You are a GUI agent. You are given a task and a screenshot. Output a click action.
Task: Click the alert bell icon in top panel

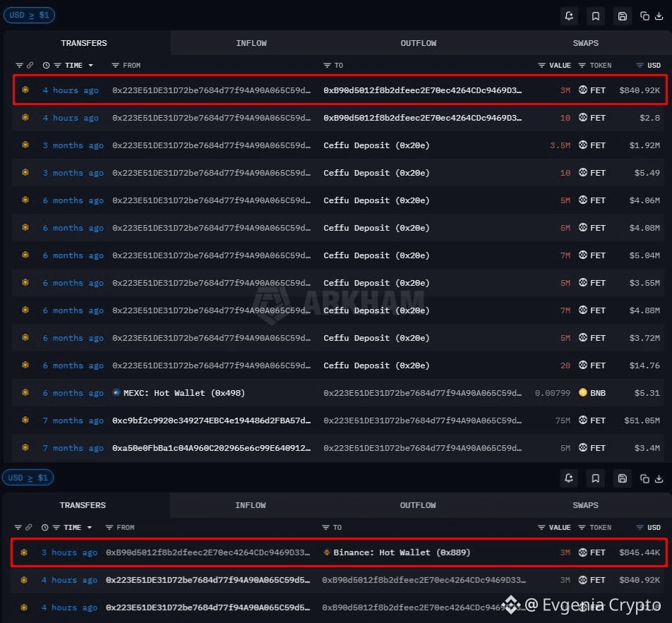[x=569, y=16]
